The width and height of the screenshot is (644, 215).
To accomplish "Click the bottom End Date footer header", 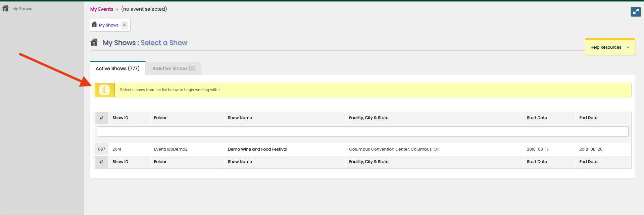I will click(x=603, y=162).
